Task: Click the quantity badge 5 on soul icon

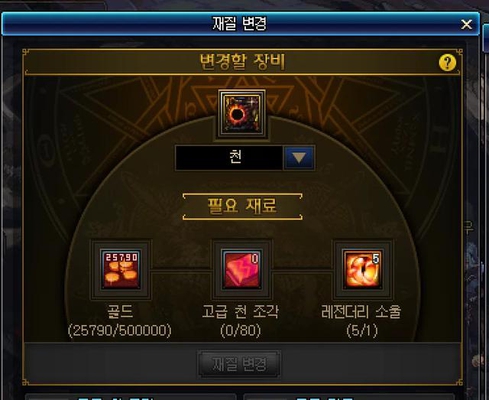Action: 376,258
